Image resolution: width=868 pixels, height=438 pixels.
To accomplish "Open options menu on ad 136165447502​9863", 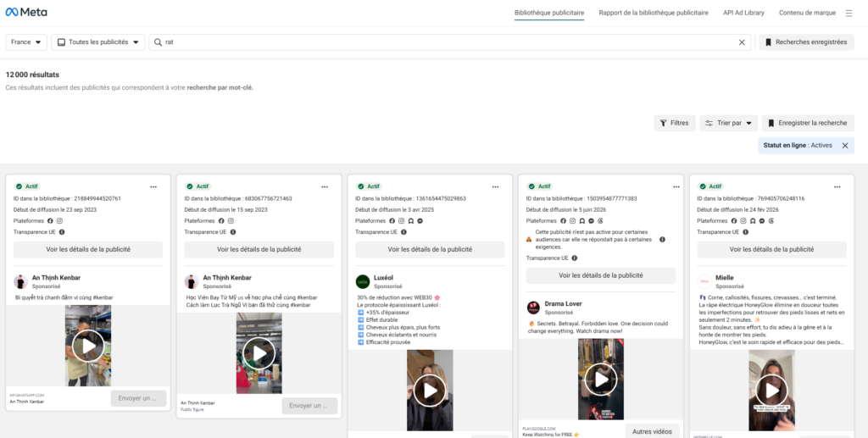I will (x=495, y=187).
